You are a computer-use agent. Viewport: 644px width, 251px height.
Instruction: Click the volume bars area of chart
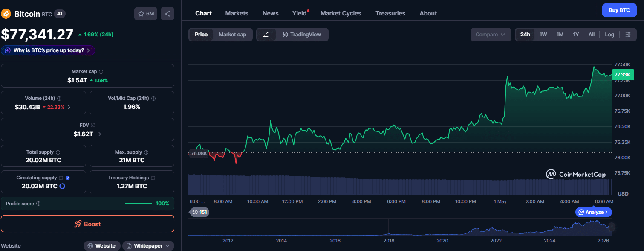(400, 184)
